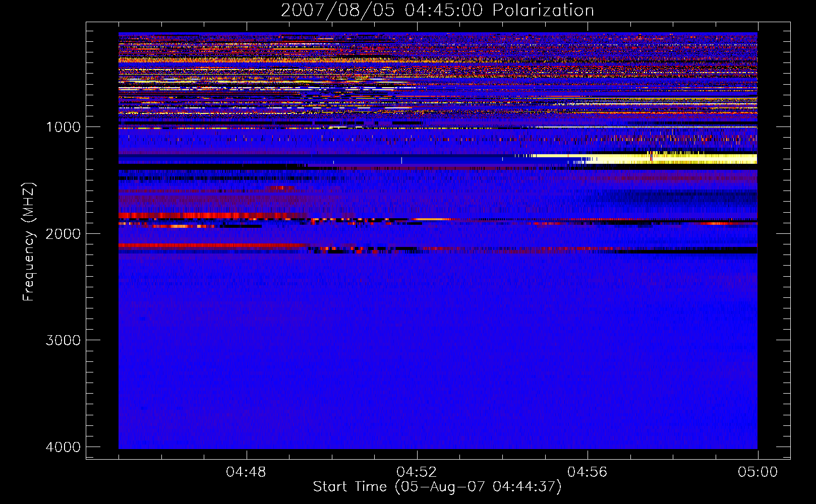Click the plot title '2007/08/05 04:45:00 Polarization'
The image size is (816, 504).
(437, 10)
